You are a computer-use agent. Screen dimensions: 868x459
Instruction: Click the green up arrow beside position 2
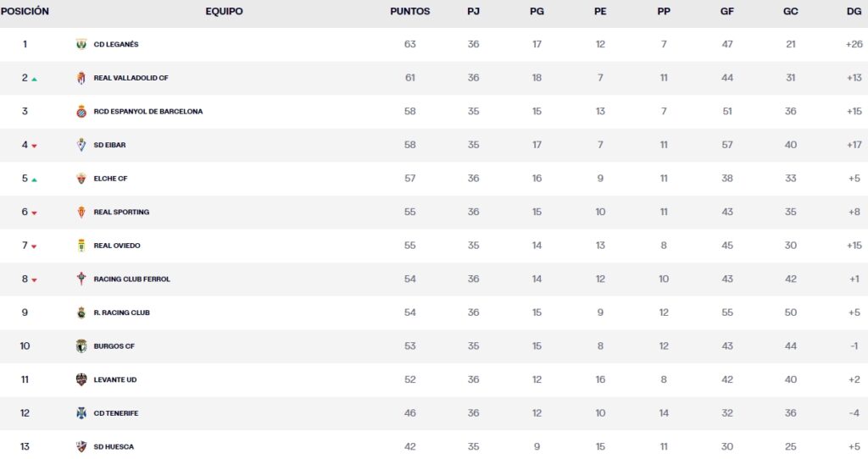(x=35, y=79)
